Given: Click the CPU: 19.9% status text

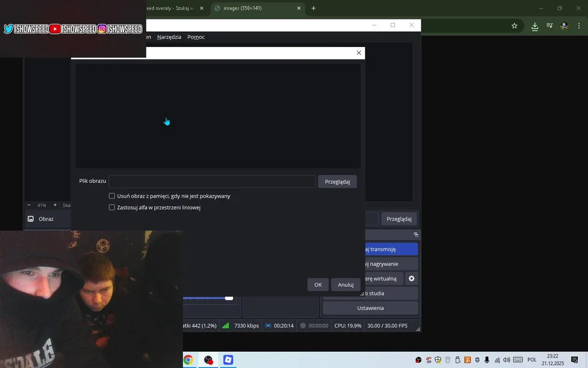Looking at the screenshot, I should (x=348, y=326).
